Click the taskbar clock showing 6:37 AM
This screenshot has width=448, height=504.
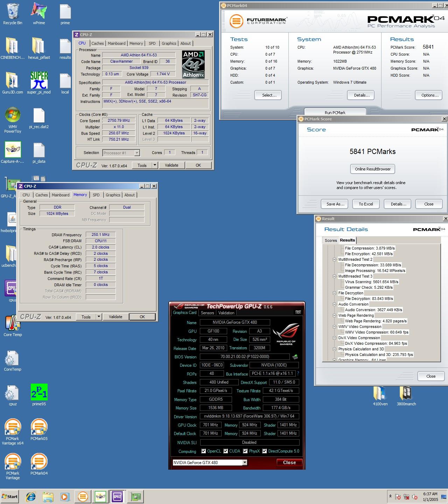(430, 497)
